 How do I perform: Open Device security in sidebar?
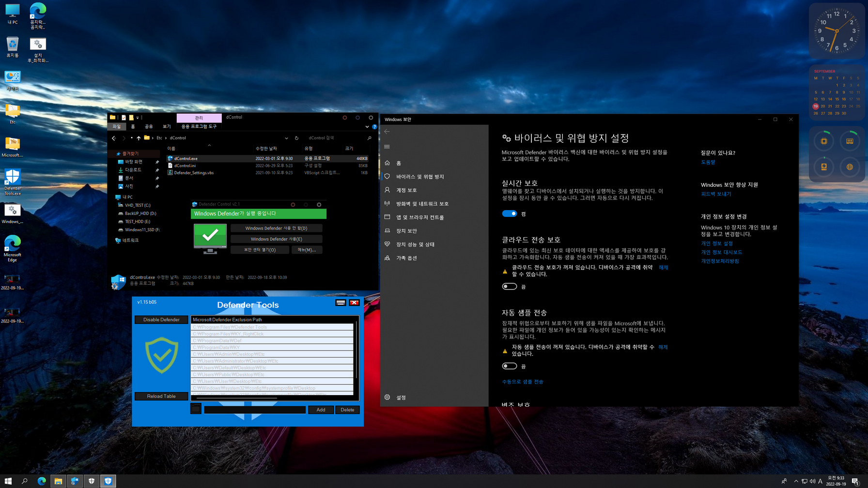pyautogui.click(x=406, y=231)
